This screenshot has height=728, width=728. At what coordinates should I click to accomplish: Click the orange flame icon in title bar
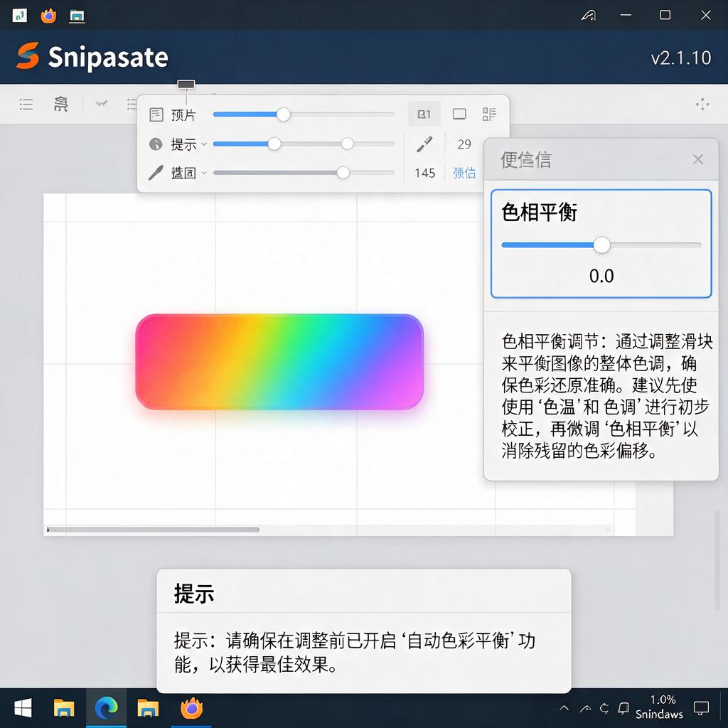(x=48, y=16)
